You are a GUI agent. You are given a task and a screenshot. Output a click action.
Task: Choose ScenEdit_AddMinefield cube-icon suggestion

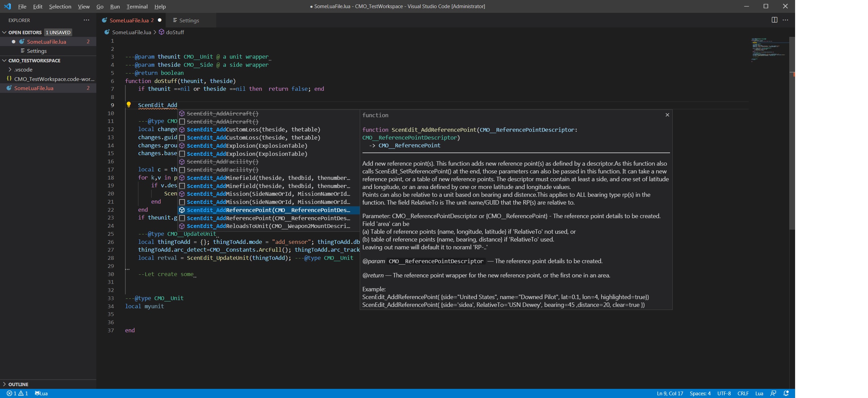tap(269, 178)
